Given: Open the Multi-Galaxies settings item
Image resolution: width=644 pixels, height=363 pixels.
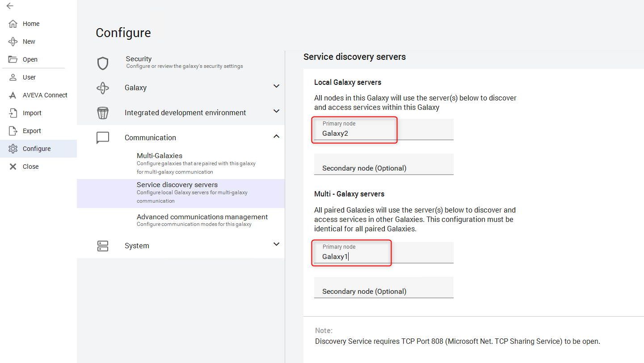Looking at the screenshot, I should (x=160, y=156).
